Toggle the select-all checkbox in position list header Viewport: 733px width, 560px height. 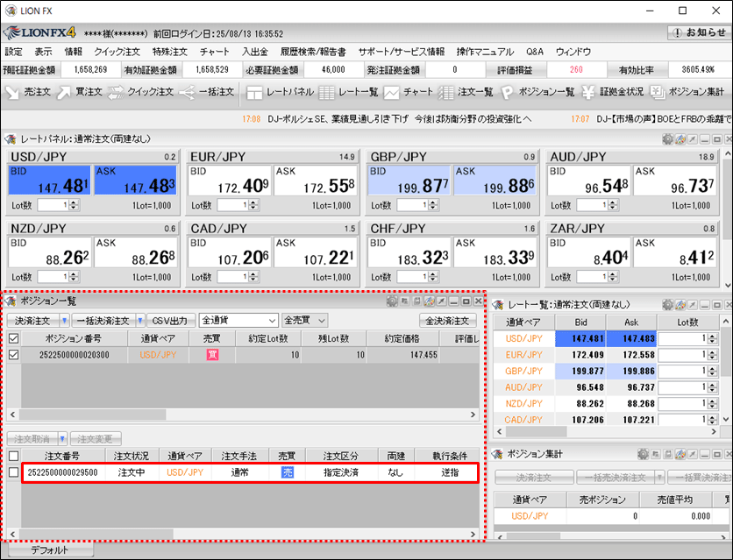pos(13,338)
